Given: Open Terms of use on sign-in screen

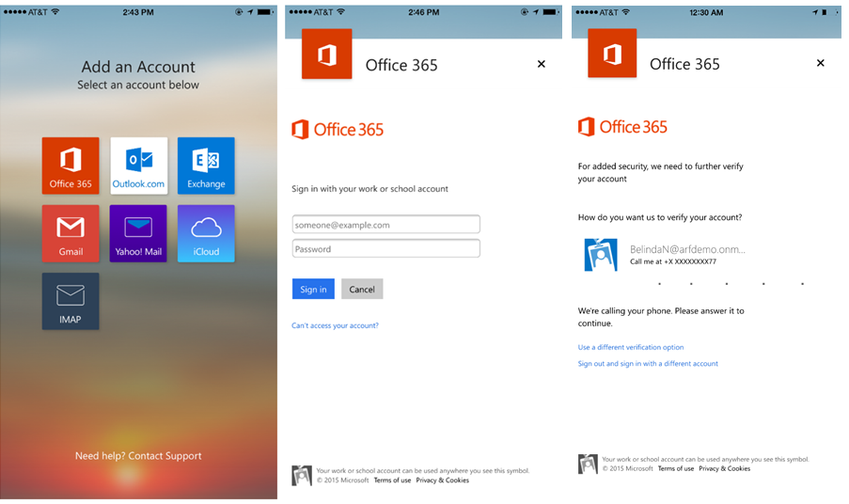Looking at the screenshot, I should tap(393, 480).
